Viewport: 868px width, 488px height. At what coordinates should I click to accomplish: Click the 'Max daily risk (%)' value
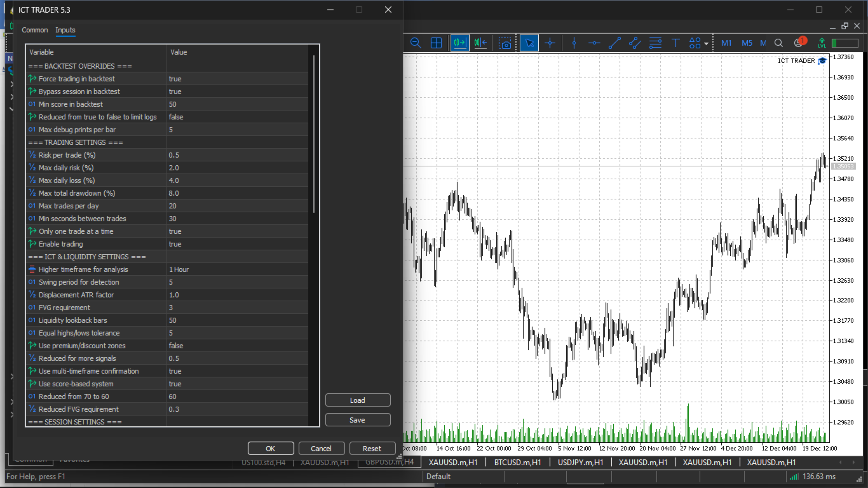(x=238, y=168)
